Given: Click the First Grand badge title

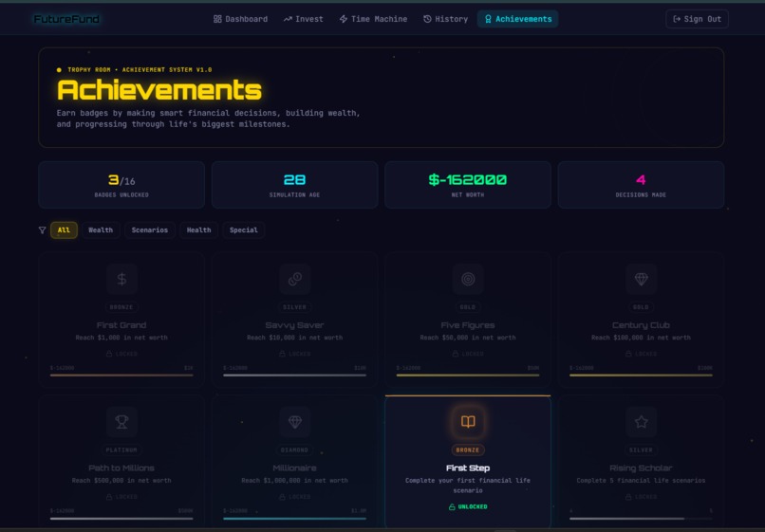Looking at the screenshot, I should point(121,325).
